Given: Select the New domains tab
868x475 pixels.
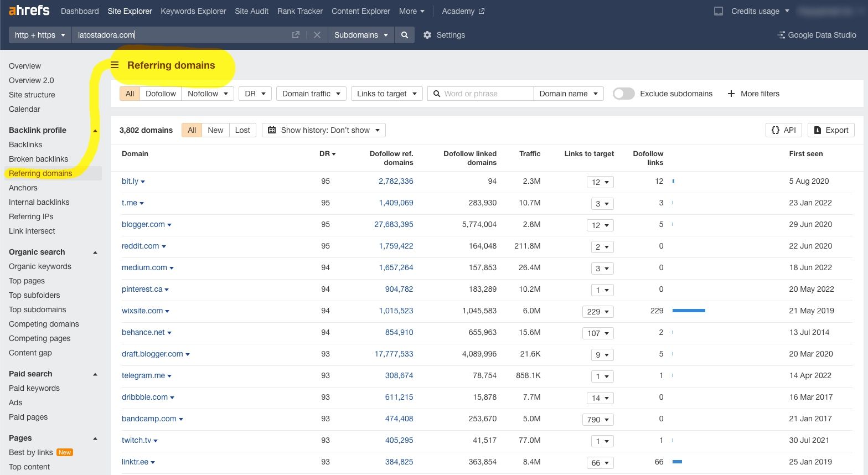Looking at the screenshot, I should tap(215, 130).
